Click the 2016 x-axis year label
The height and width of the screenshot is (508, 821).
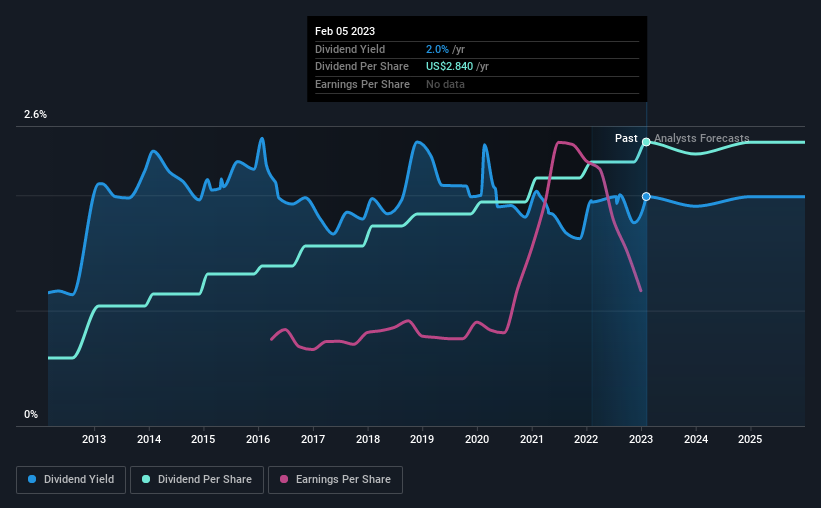pos(258,439)
